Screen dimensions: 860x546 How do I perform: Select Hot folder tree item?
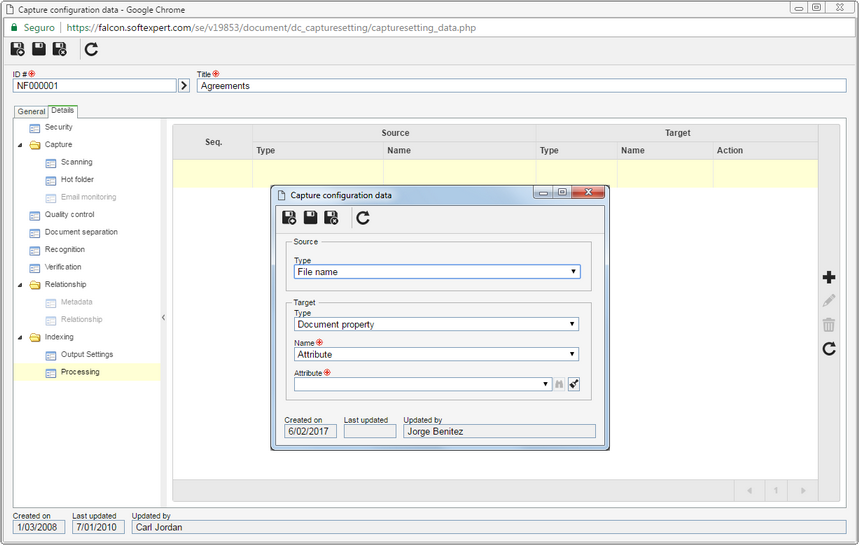77,179
